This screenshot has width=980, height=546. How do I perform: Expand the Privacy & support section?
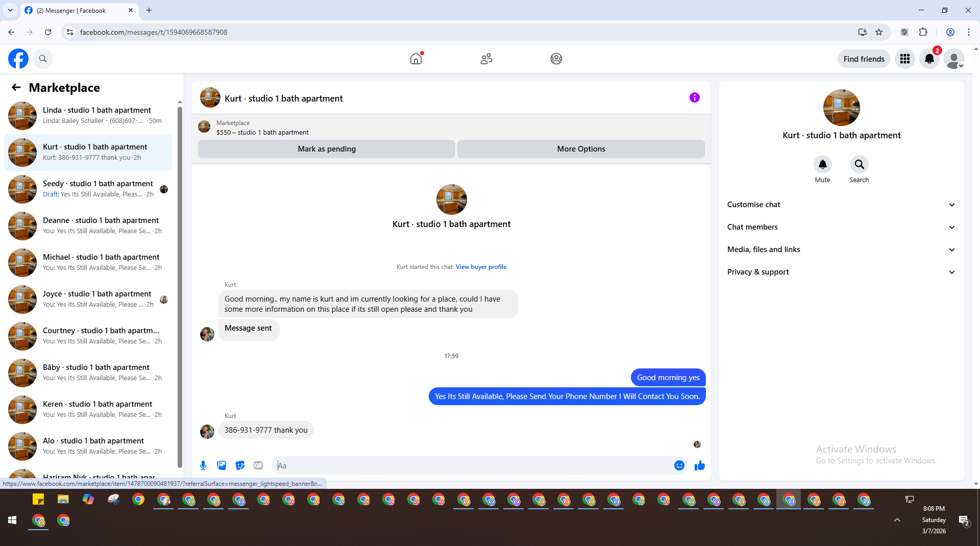click(842, 272)
